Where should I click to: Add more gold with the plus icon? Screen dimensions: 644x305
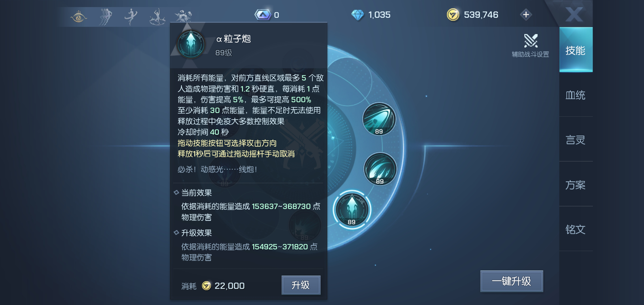[x=526, y=14]
